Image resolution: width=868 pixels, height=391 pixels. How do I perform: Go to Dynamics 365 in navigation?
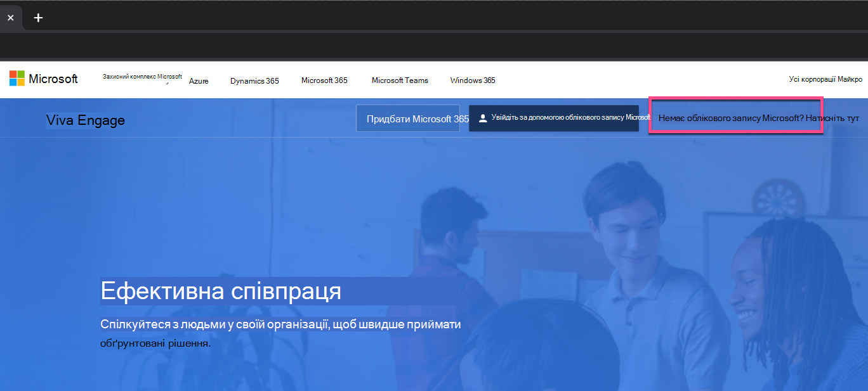254,80
